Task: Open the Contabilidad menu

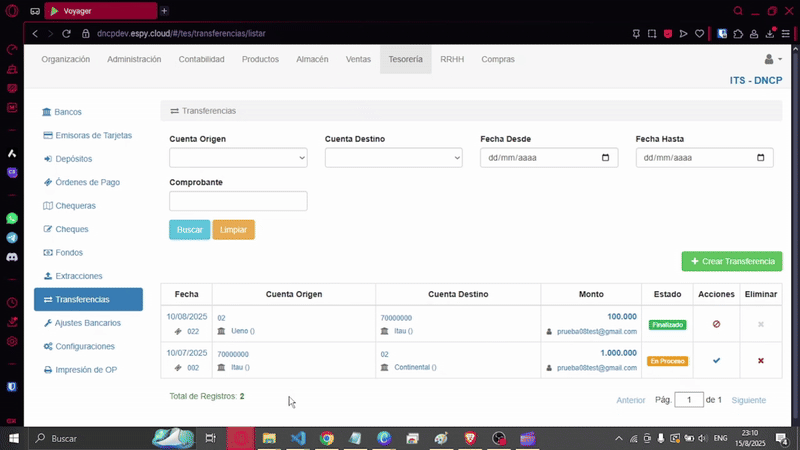Action: (201, 59)
